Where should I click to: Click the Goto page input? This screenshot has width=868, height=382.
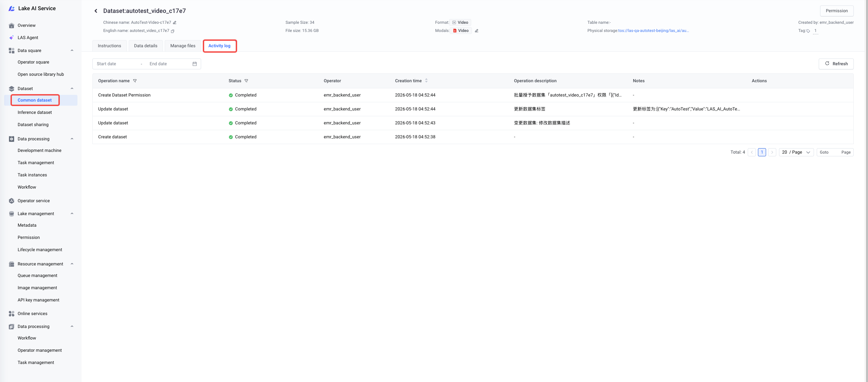(835, 152)
